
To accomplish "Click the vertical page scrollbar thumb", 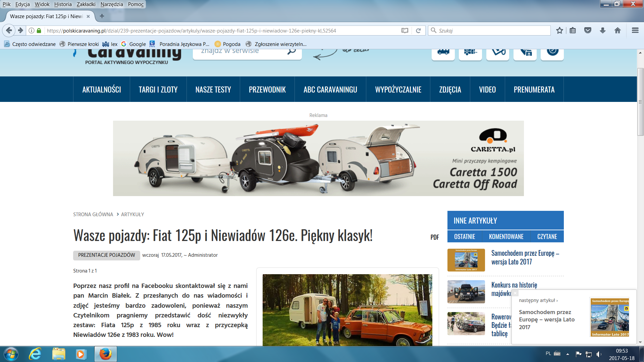I will [640, 102].
